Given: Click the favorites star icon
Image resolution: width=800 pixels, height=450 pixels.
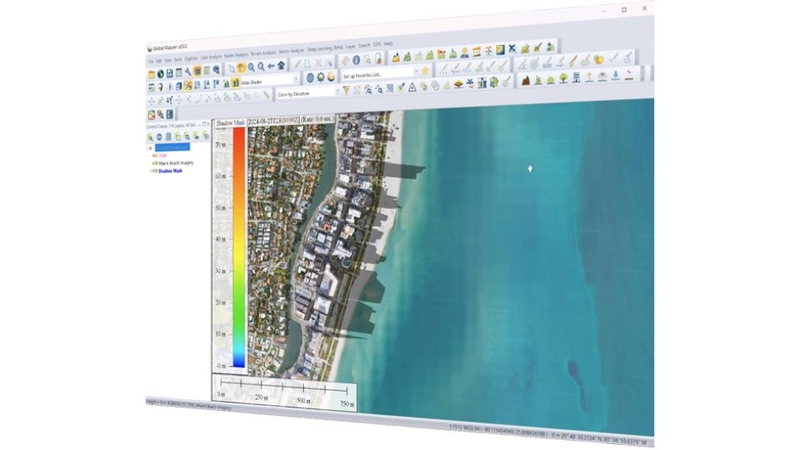Looking at the screenshot, I should 425,71.
